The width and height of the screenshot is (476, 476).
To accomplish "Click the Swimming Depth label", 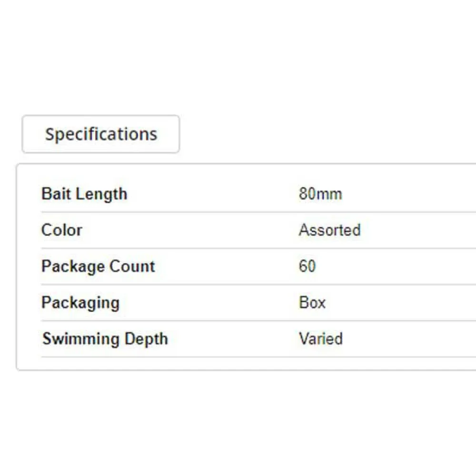I will [x=105, y=339].
